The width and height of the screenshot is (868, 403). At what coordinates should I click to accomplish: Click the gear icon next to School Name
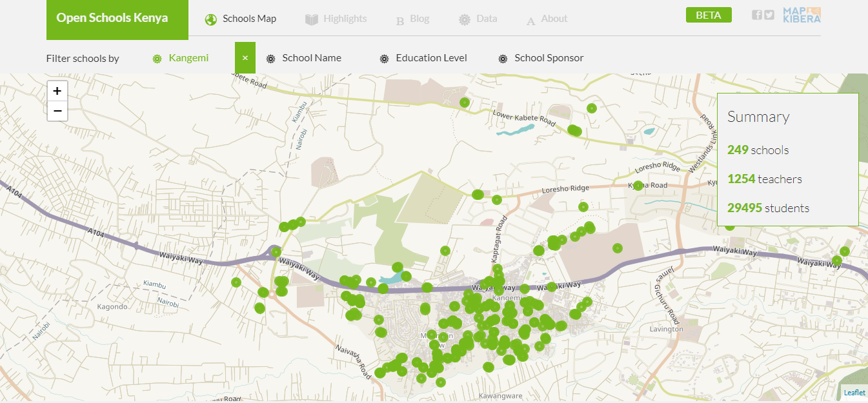270,59
